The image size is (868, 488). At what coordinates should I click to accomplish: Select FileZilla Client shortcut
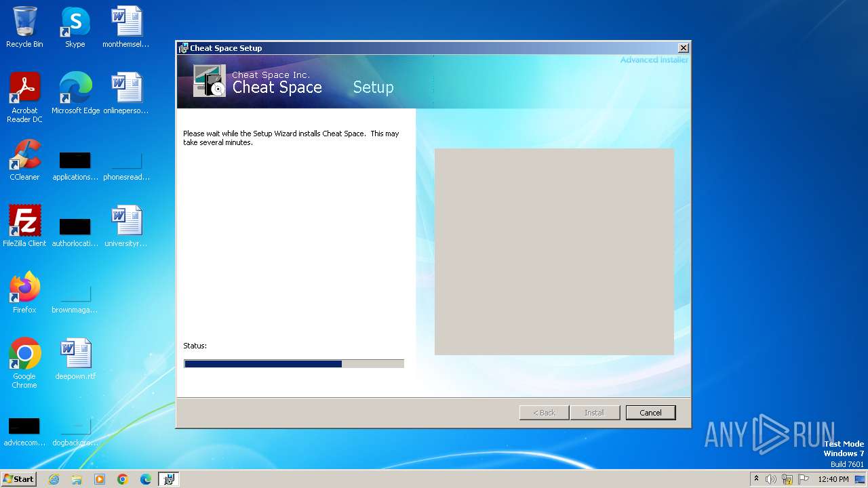(24, 226)
